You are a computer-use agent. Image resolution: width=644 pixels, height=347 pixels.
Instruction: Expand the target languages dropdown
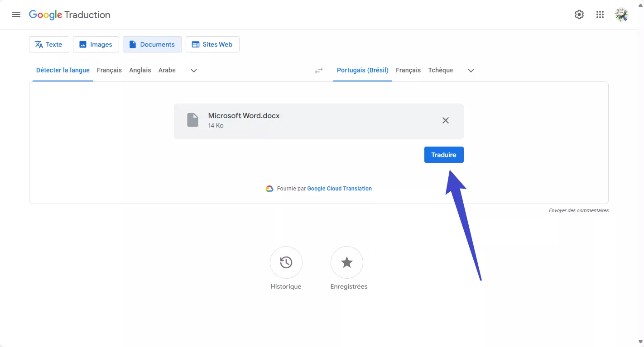(x=471, y=71)
